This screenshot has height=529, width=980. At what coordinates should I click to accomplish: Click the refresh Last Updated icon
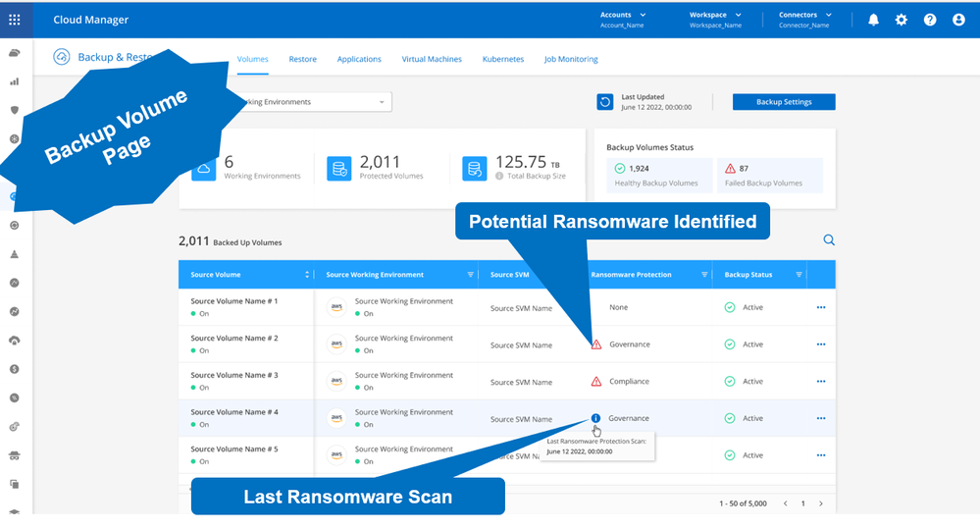[x=605, y=102]
